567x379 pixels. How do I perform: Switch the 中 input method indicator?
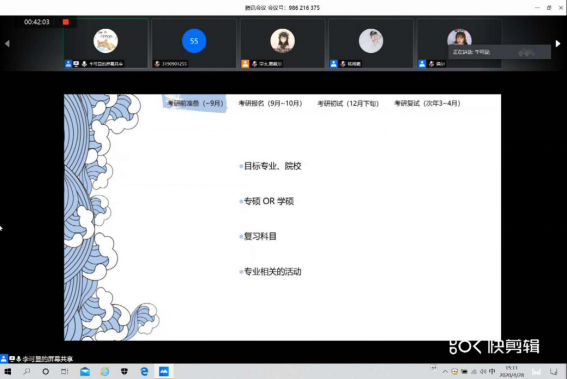[492, 371]
